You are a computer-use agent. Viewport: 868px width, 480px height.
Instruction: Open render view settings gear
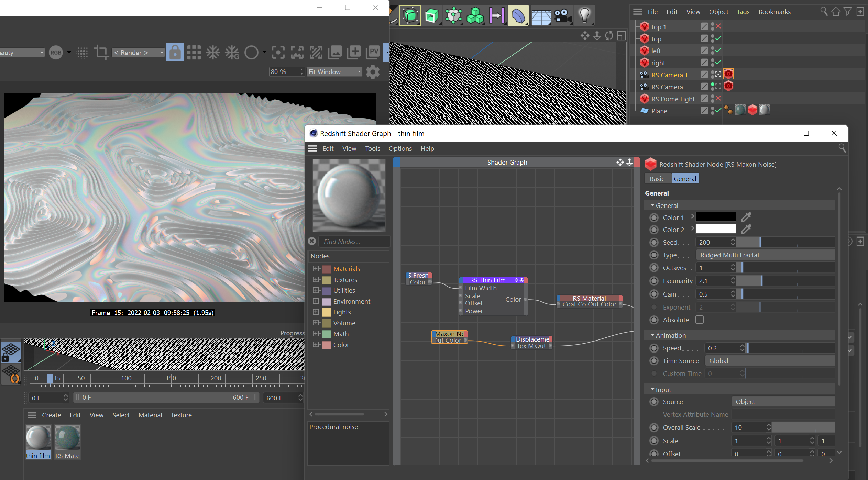(x=373, y=72)
